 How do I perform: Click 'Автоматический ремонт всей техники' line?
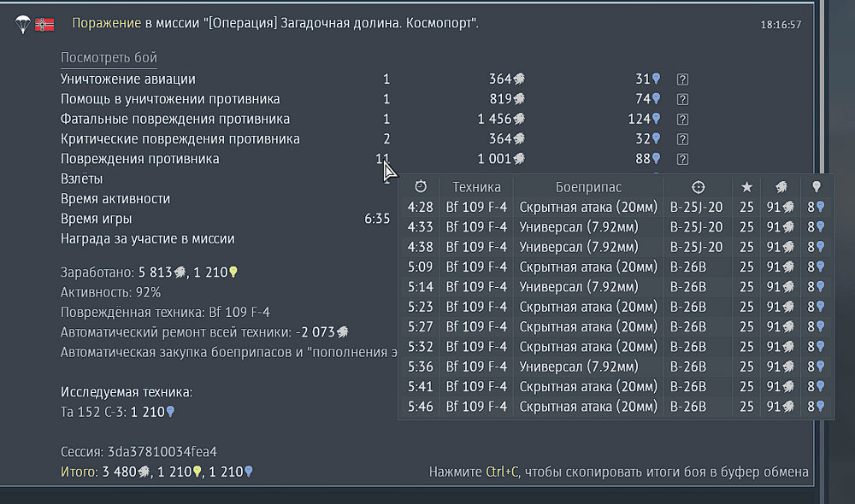204,331
